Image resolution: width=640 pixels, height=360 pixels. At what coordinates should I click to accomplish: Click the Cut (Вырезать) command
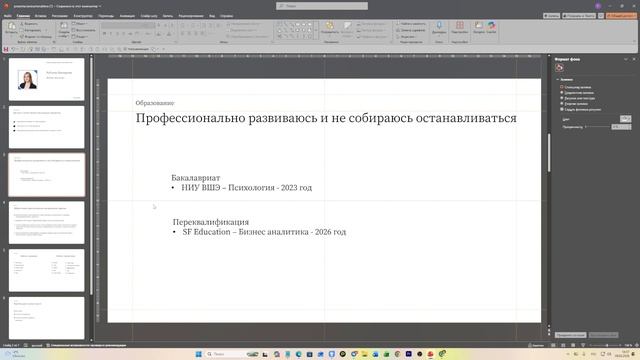[x=29, y=24]
